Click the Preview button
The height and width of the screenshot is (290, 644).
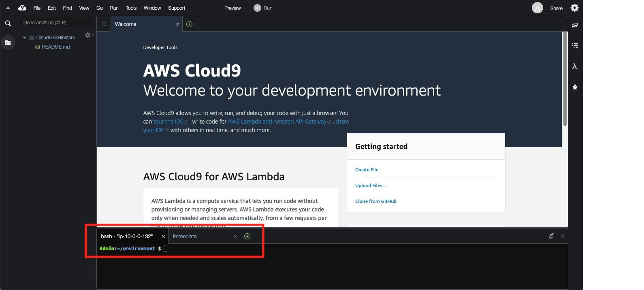pos(232,8)
